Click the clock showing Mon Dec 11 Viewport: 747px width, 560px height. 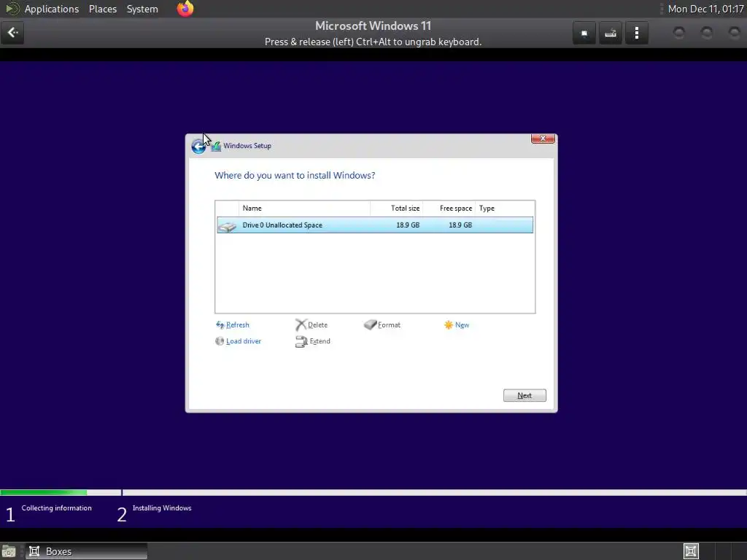tap(705, 9)
